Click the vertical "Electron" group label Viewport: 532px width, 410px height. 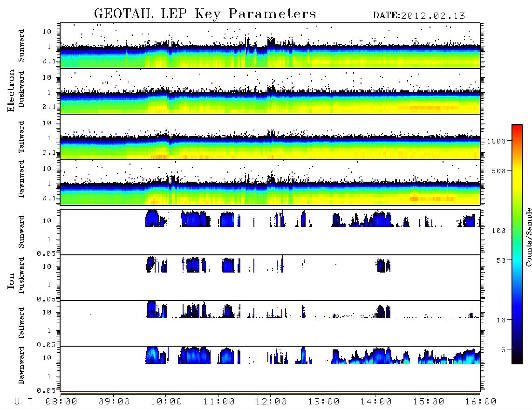click(11, 90)
